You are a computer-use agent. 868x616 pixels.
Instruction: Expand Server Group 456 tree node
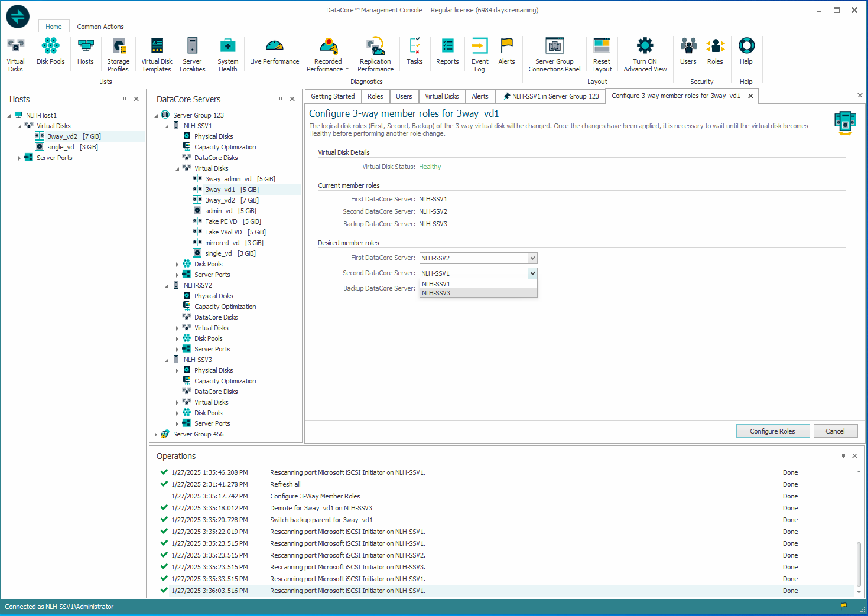pos(156,435)
